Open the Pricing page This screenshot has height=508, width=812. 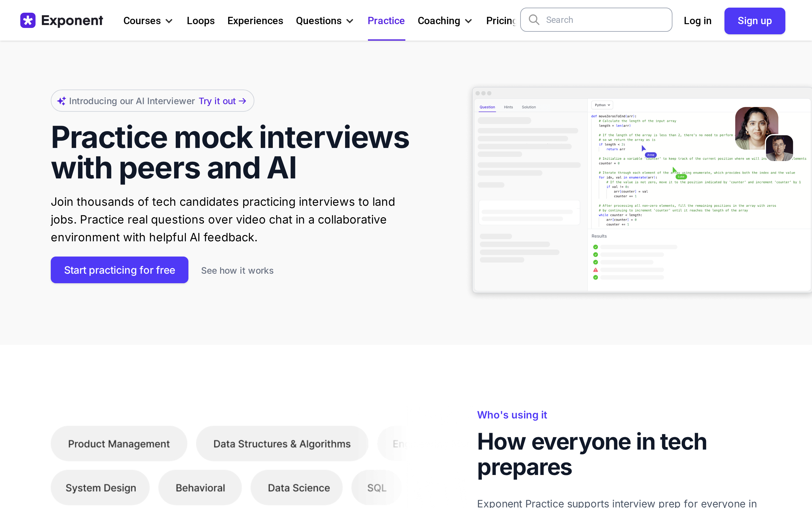pyautogui.click(x=501, y=21)
